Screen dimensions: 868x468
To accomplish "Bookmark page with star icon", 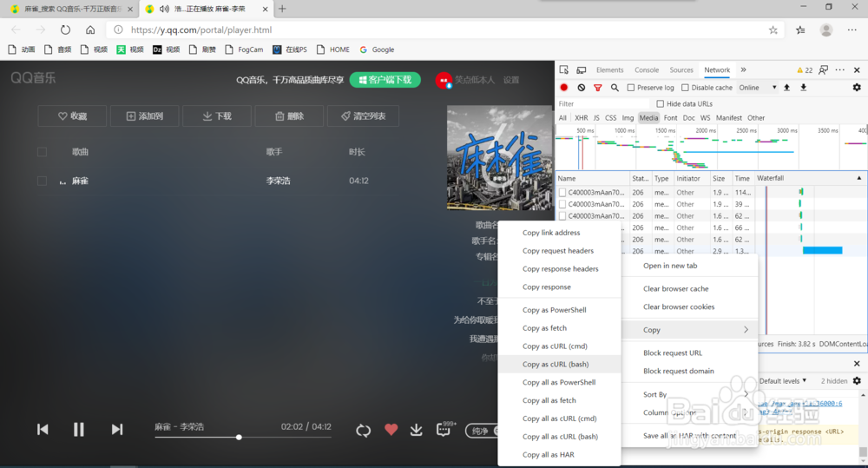I will pyautogui.click(x=773, y=30).
